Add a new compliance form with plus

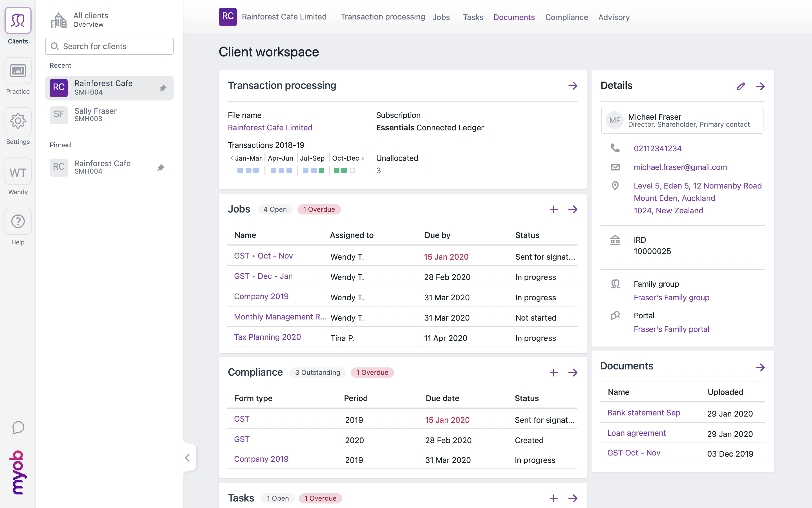[x=554, y=372]
